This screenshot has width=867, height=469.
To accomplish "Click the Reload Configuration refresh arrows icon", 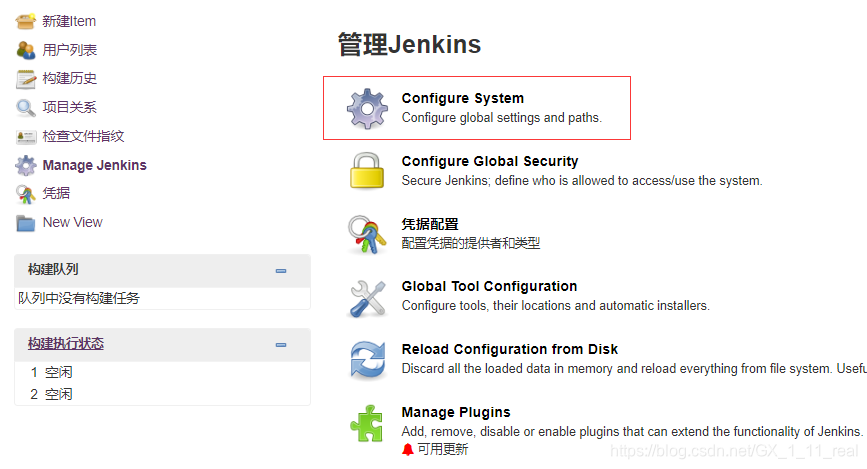I will coord(368,361).
